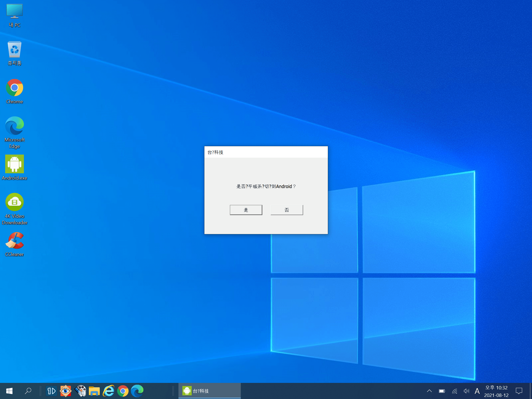Select the Android.exe desktop icon
Screen dimensions: 532x399
click(15, 168)
